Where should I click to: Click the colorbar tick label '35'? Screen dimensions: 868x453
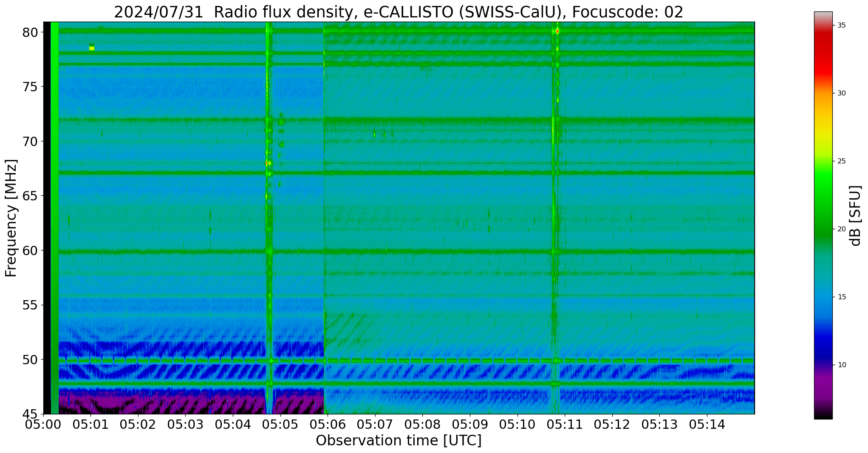point(841,25)
